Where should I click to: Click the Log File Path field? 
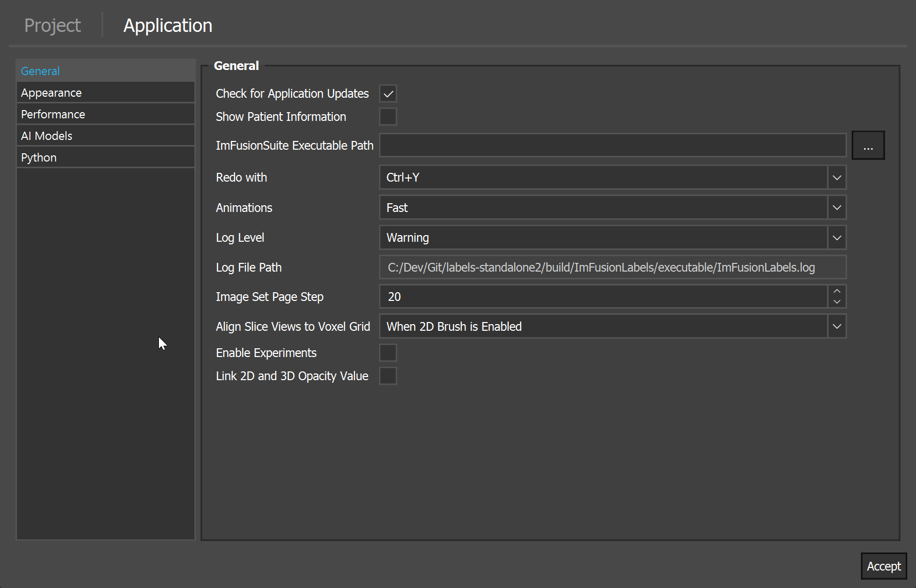click(613, 268)
